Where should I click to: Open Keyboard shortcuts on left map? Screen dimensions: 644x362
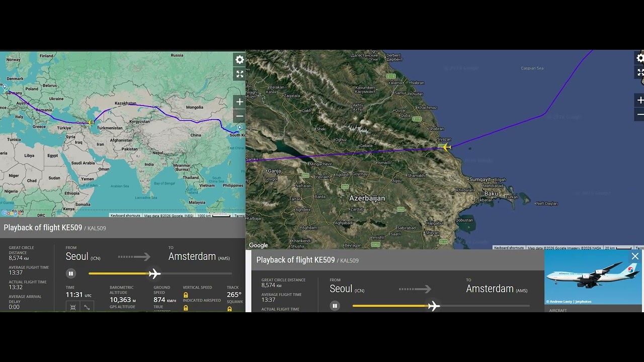(125, 216)
